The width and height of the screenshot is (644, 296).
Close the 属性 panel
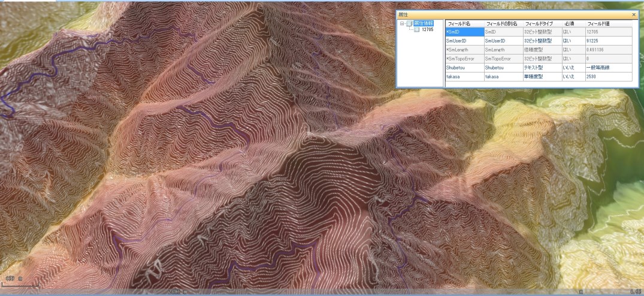coord(634,14)
